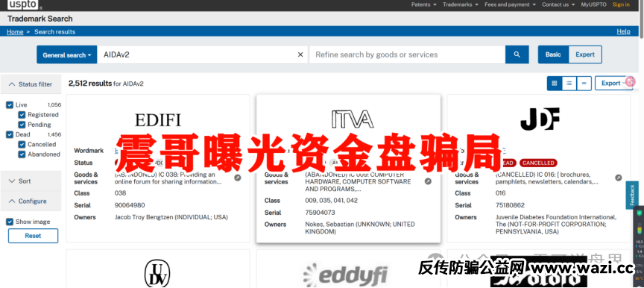
Task: Click serial number 75180862
Action: click(x=510, y=205)
